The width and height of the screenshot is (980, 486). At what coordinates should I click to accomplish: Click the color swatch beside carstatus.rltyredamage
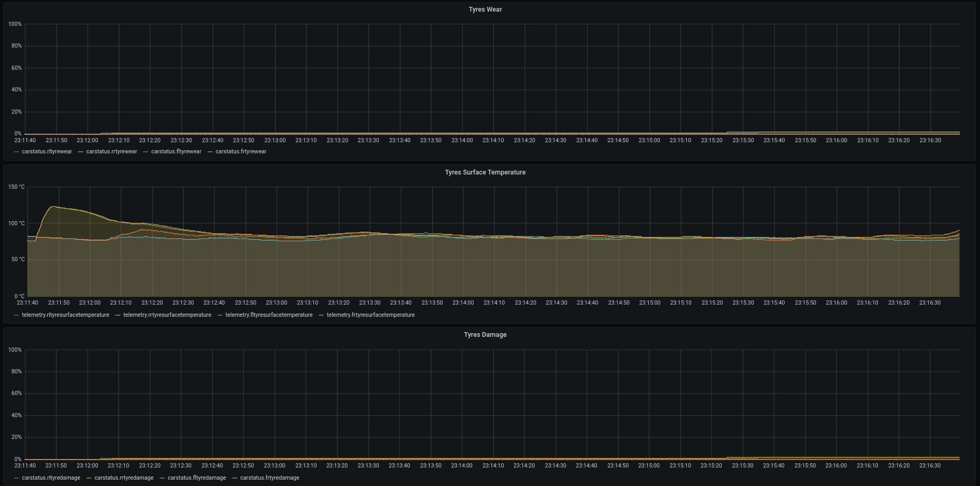16,478
